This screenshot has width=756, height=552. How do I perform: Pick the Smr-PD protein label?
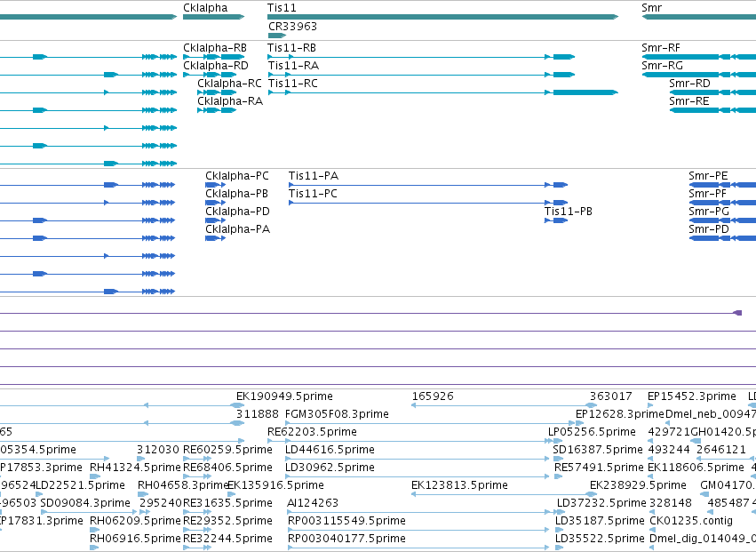pos(709,229)
